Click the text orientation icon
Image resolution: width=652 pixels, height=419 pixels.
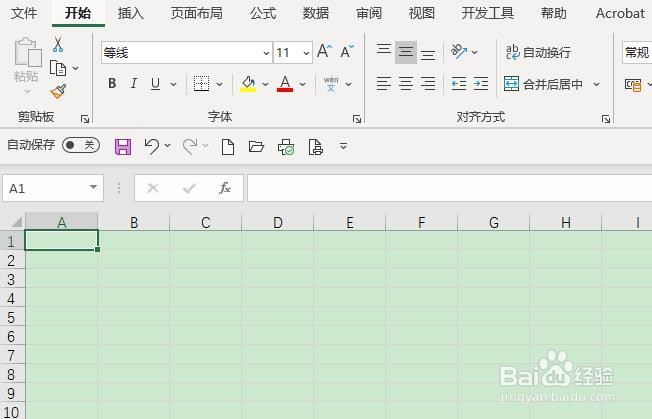(x=459, y=52)
